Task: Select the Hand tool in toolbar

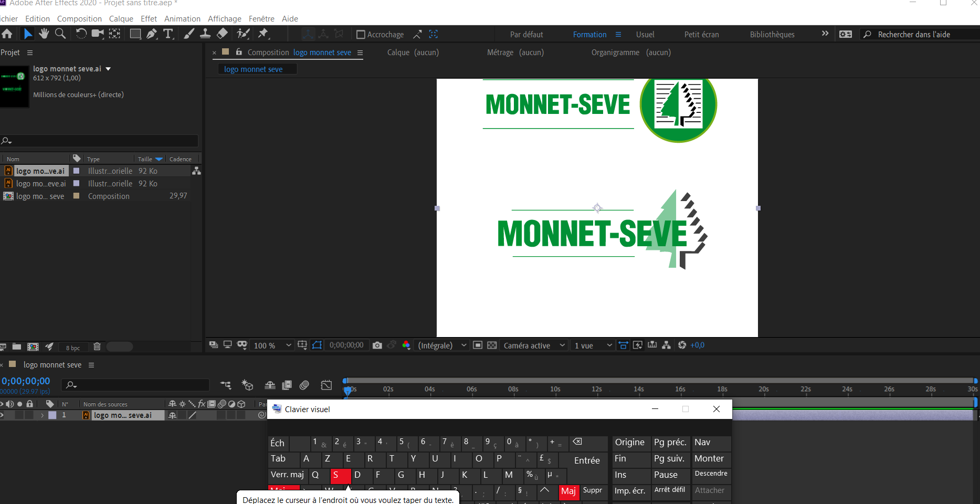Action: click(44, 34)
